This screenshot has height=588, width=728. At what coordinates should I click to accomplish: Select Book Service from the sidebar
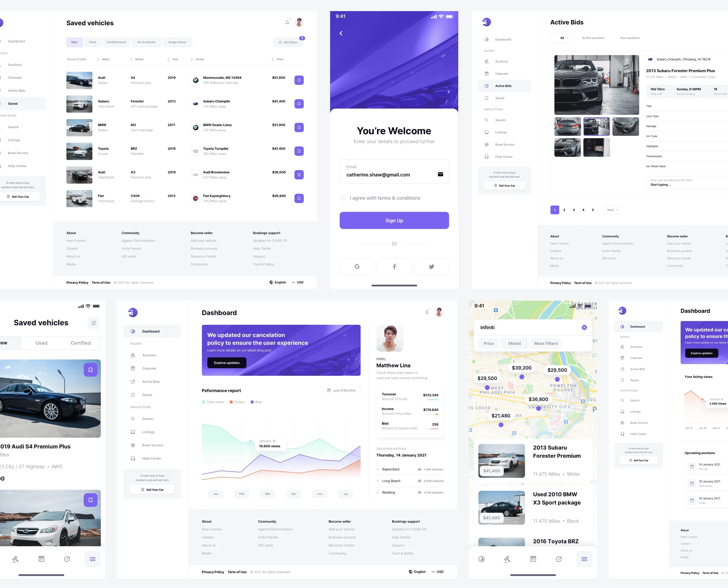point(152,445)
